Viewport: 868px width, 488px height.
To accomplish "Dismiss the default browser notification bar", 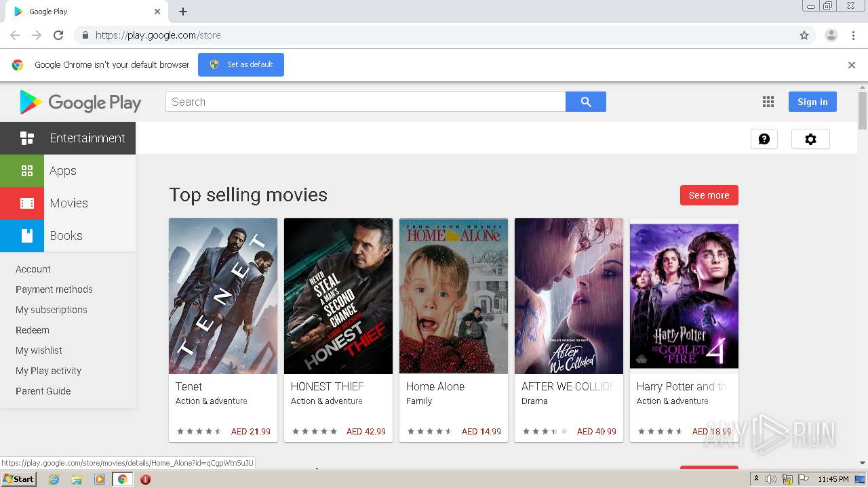I will point(851,65).
